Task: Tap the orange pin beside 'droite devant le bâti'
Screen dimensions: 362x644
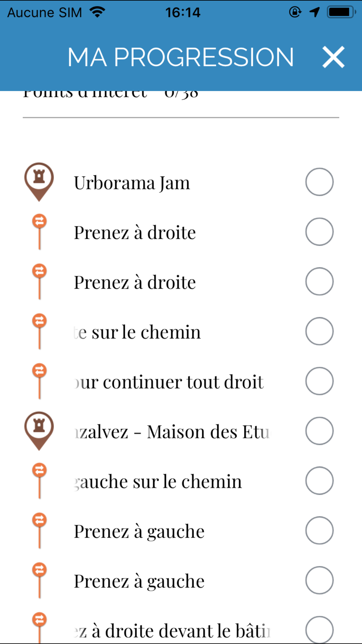Action: 39,625
